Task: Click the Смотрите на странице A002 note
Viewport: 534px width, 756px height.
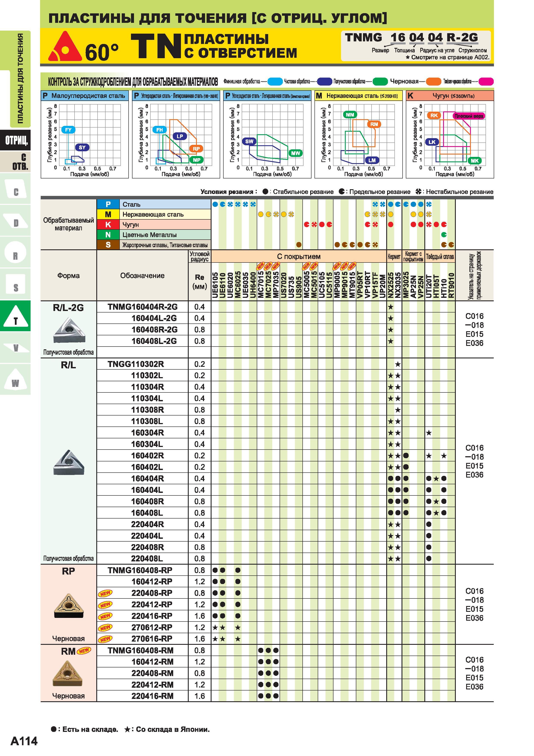Action: click(448, 57)
